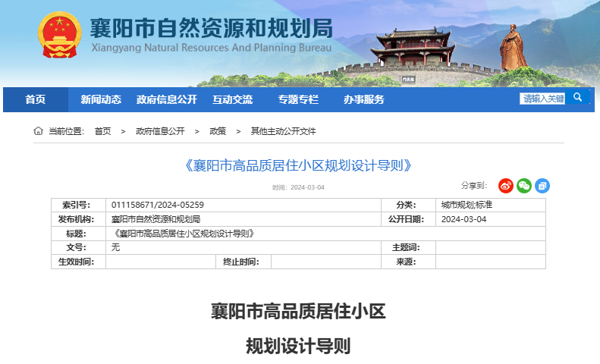Click the blue copy-link share icon

542,186
